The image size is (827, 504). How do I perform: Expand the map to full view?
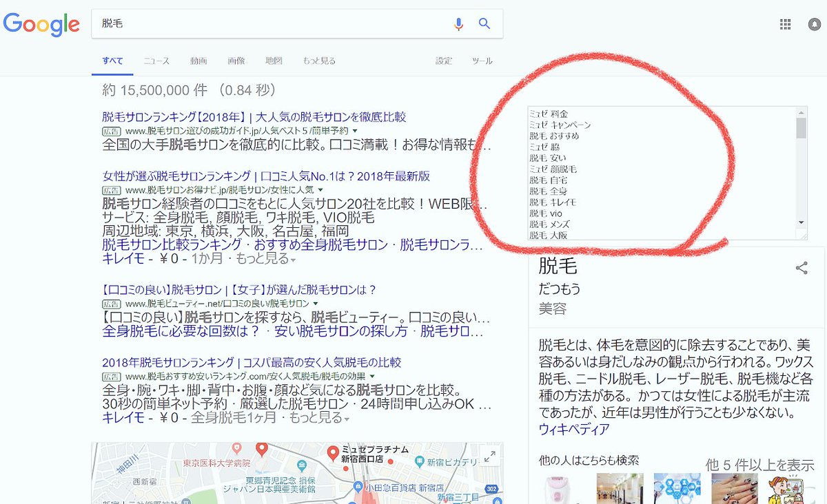pos(490,456)
